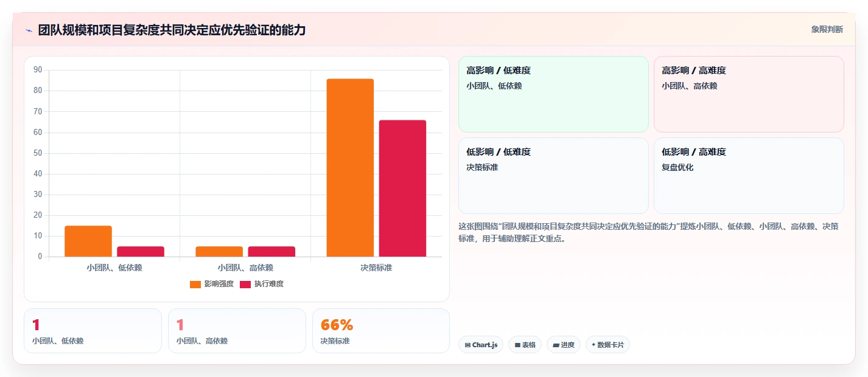Click the 表格 tag
This screenshot has height=377, width=868.
click(x=525, y=345)
